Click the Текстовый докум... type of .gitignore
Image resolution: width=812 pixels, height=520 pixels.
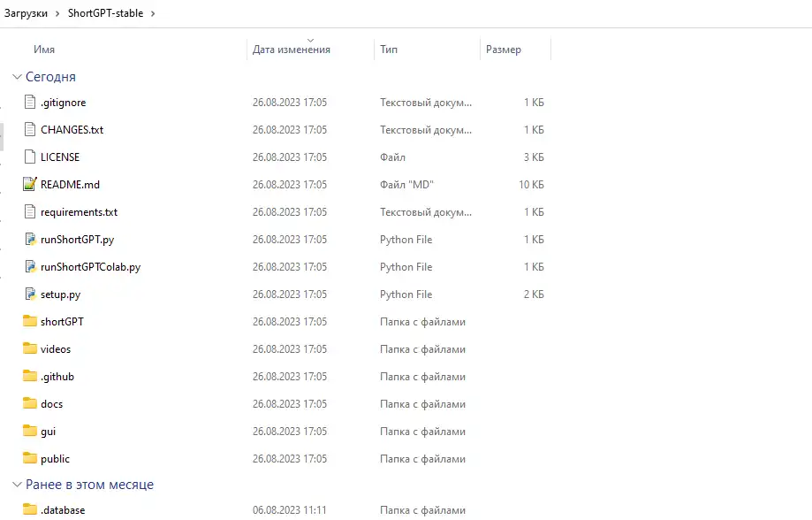click(426, 103)
